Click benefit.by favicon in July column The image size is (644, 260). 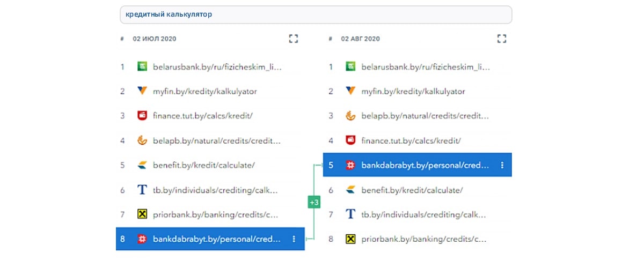[142, 165]
